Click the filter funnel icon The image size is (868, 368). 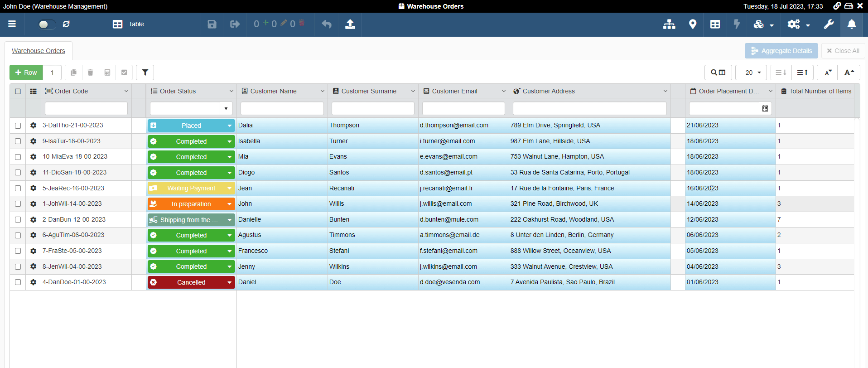pyautogui.click(x=145, y=73)
